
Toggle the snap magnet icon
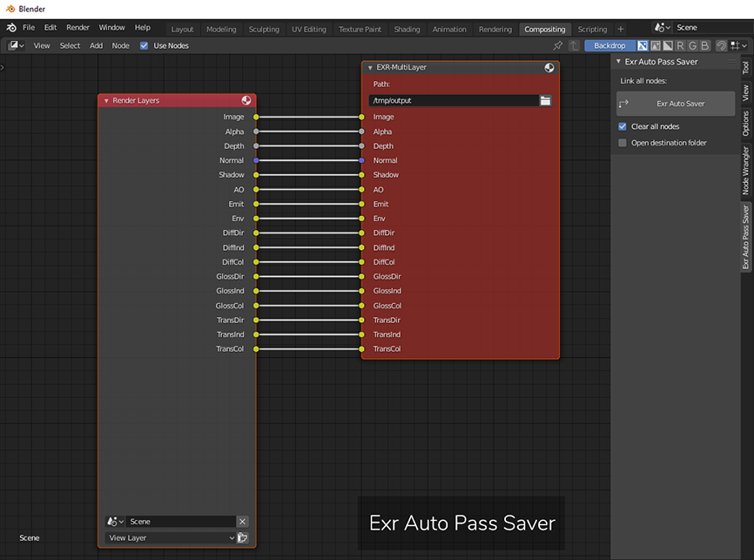tap(721, 45)
